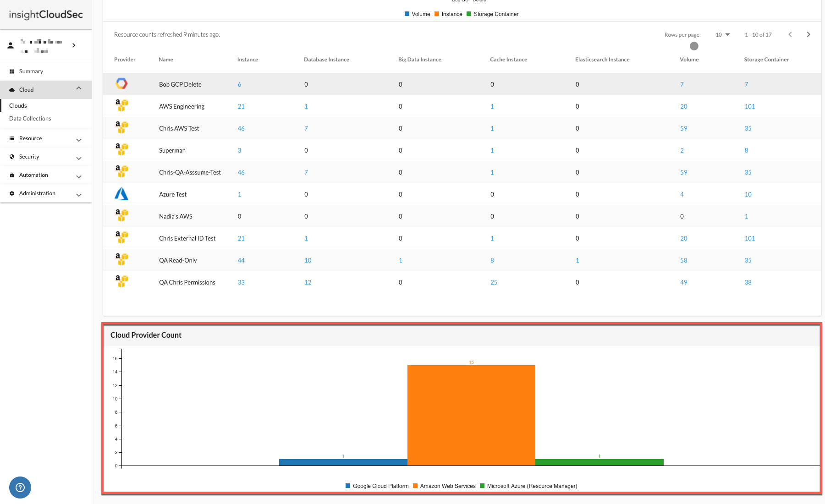The image size is (825, 504).
Task: Collapse the Cloud menu section
Action: [x=79, y=88]
